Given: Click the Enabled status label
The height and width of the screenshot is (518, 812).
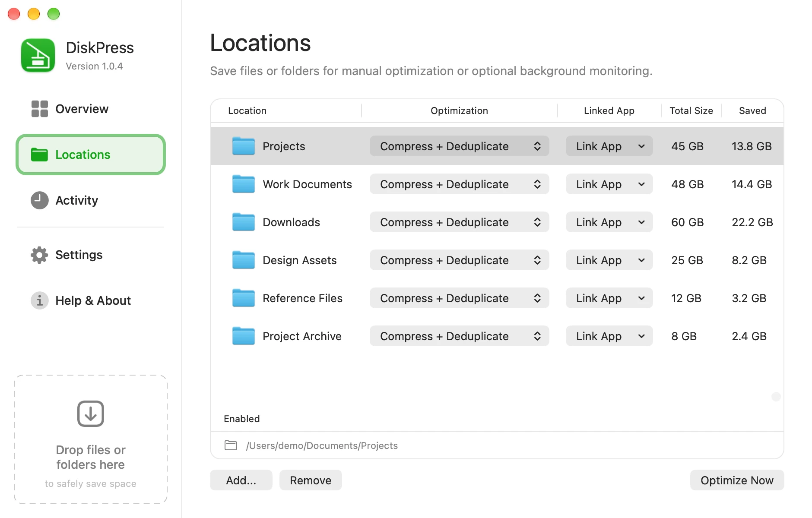Looking at the screenshot, I should coord(241,419).
